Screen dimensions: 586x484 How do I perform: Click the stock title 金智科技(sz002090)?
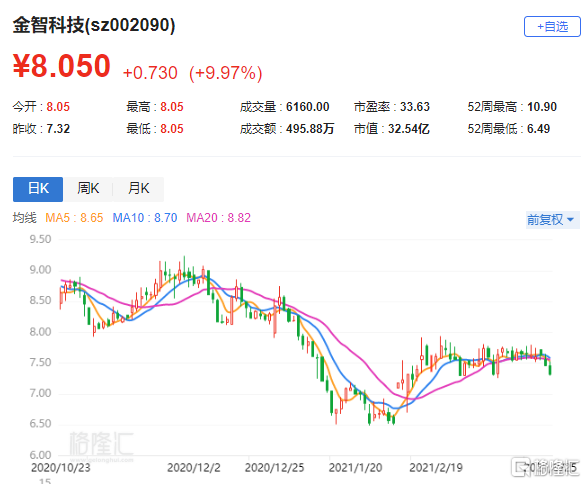tap(94, 25)
